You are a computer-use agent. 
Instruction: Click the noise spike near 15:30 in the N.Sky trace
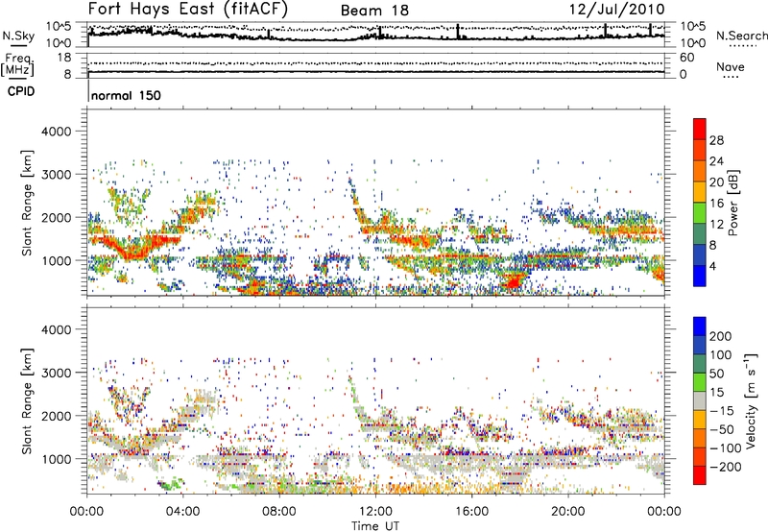(x=458, y=32)
